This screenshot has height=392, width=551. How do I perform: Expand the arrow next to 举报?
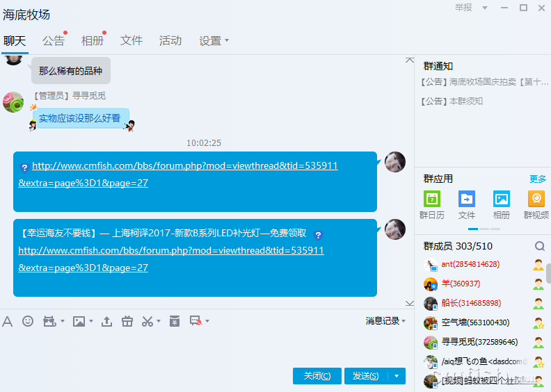point(485,8)
